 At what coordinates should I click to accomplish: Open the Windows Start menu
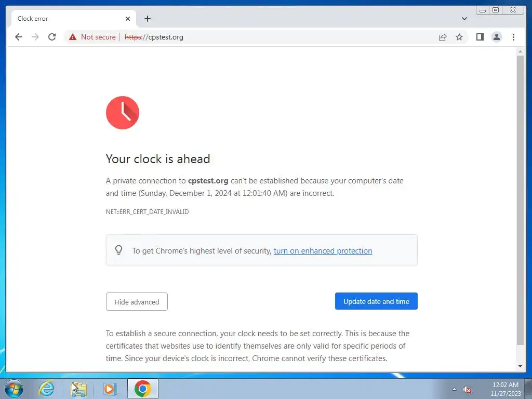click(14, 389)
